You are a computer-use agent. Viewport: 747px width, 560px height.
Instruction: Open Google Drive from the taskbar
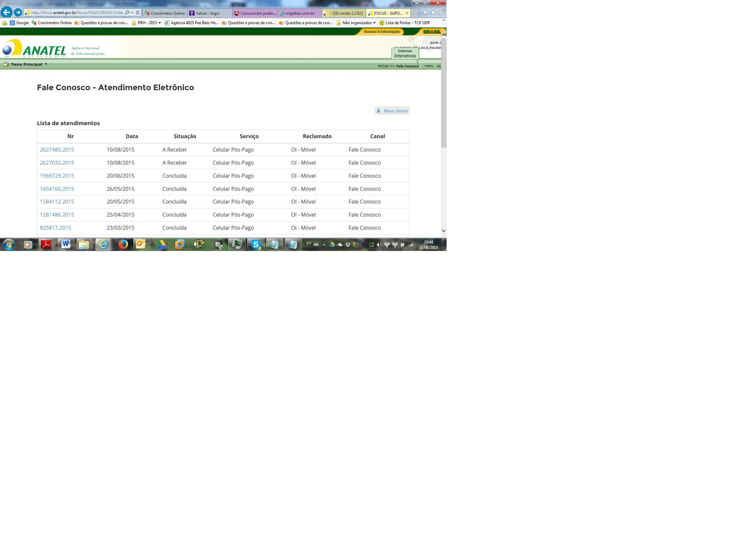(x=161, y=244)
